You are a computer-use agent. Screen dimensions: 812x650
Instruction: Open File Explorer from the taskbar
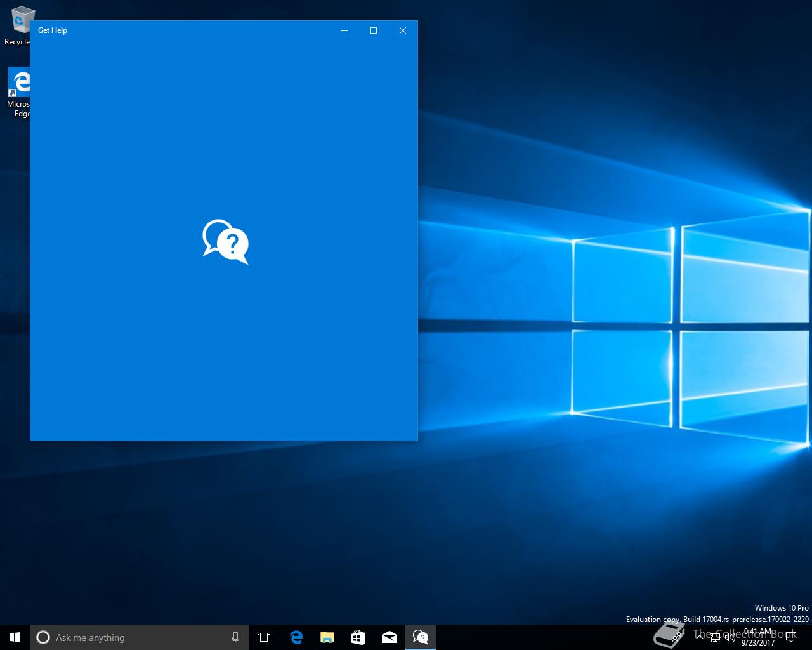point(327,637)
